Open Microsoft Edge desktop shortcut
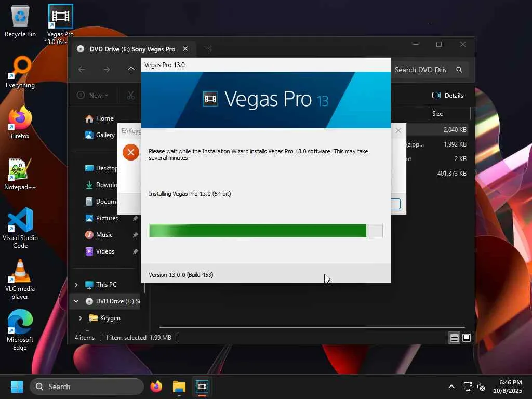532x399 pixels. coord(20,330)
